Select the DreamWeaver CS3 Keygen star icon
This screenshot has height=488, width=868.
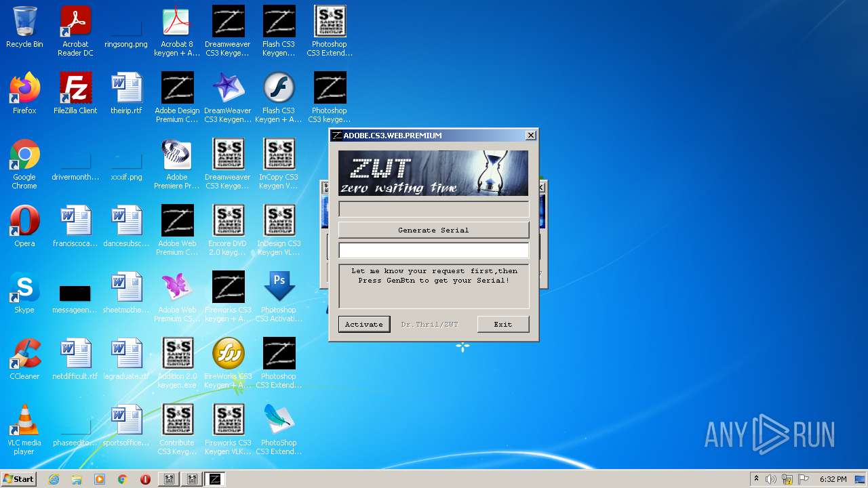(228, 98)
